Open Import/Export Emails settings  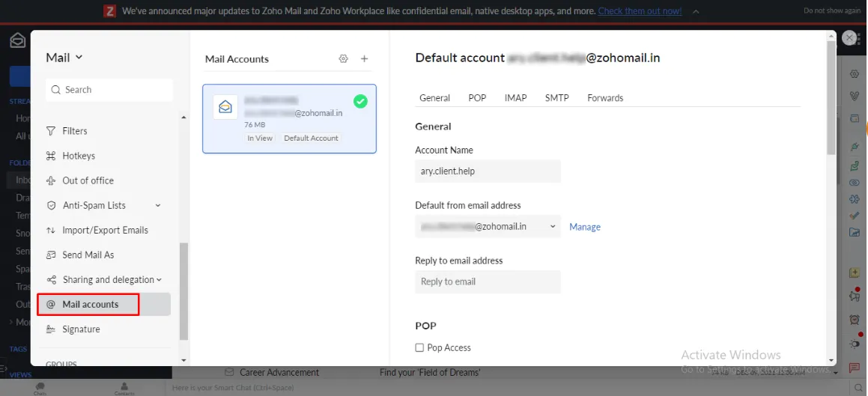pos(105,230)
